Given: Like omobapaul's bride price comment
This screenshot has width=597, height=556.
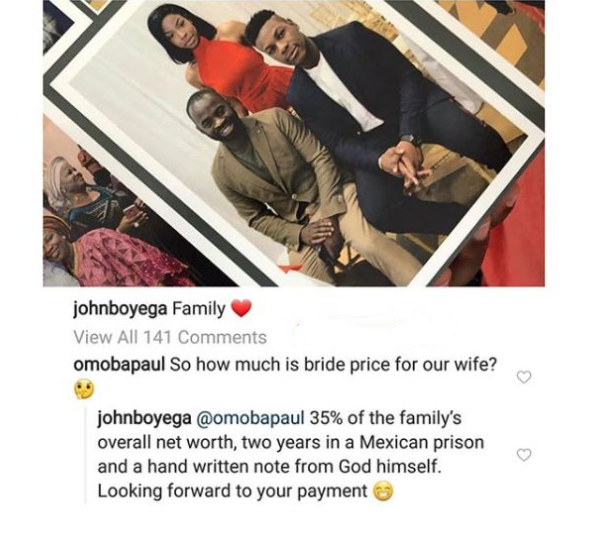Looking at the screenshot, I should coord(524,377).
